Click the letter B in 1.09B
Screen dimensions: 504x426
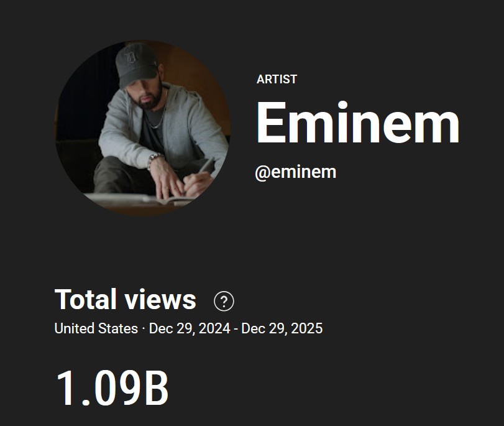(157, 389)
